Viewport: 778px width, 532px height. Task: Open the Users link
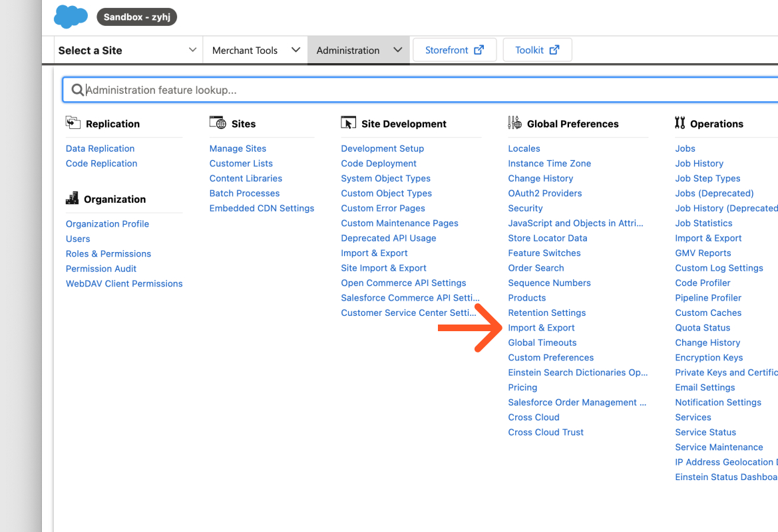coord(78,239)
